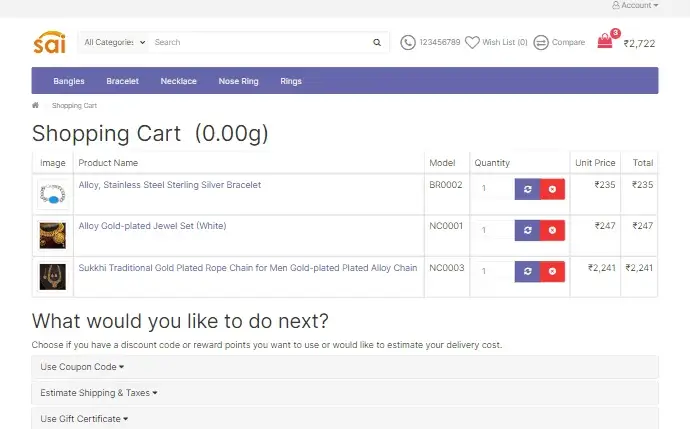The image size is (690, 429).
Task: Open the All Categories dropdown
Action: pos(115,43)
